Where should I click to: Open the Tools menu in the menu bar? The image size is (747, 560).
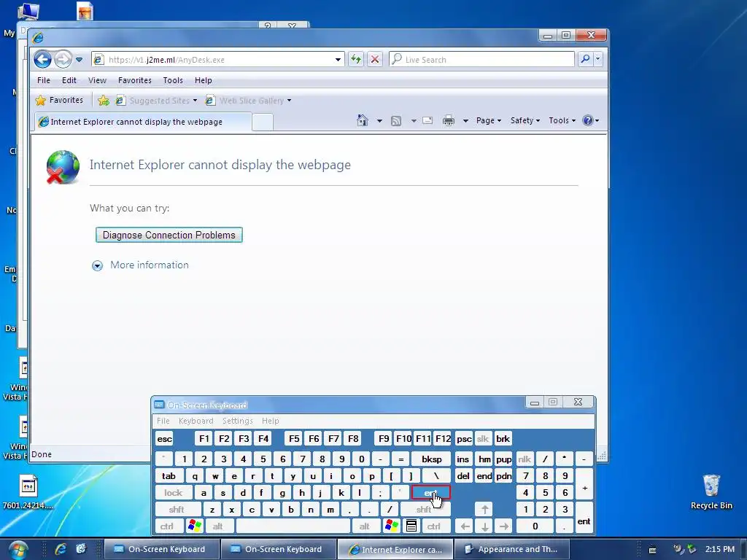[x=173, y=80]
